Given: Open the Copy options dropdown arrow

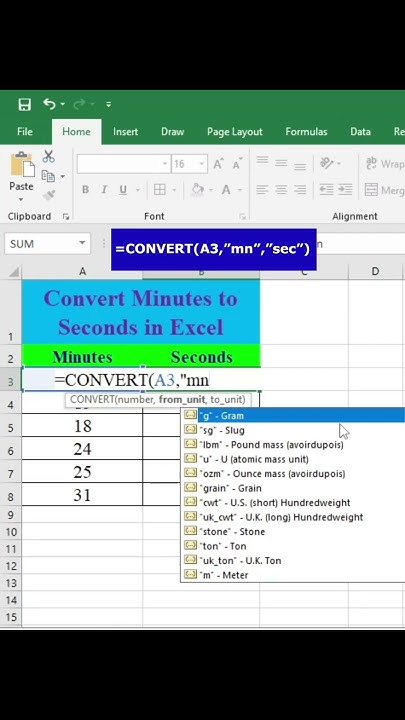Looking at the screenshot, I should point(62,176).
